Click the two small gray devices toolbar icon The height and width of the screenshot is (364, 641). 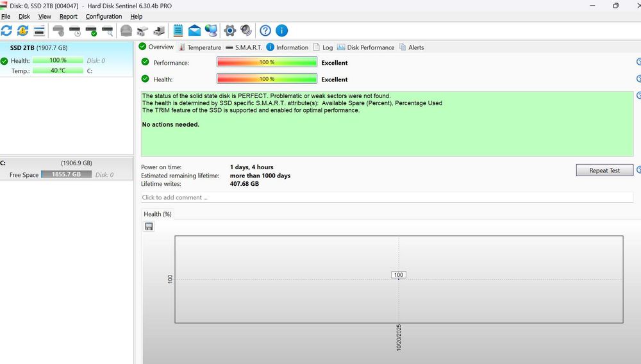[x=143, y=31]
